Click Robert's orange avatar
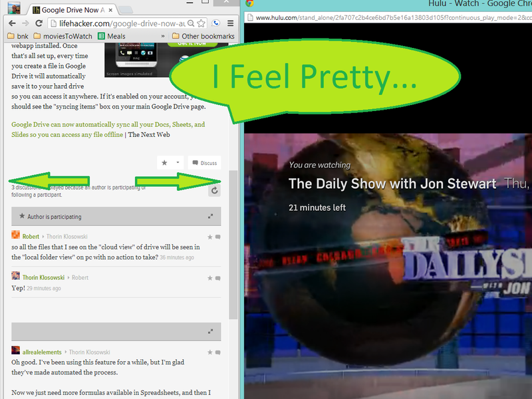 click(15, 235)
